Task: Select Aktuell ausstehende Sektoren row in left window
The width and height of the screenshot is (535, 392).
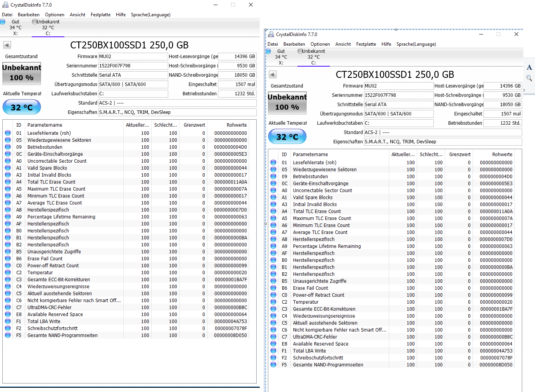Action: click(126, 293)
